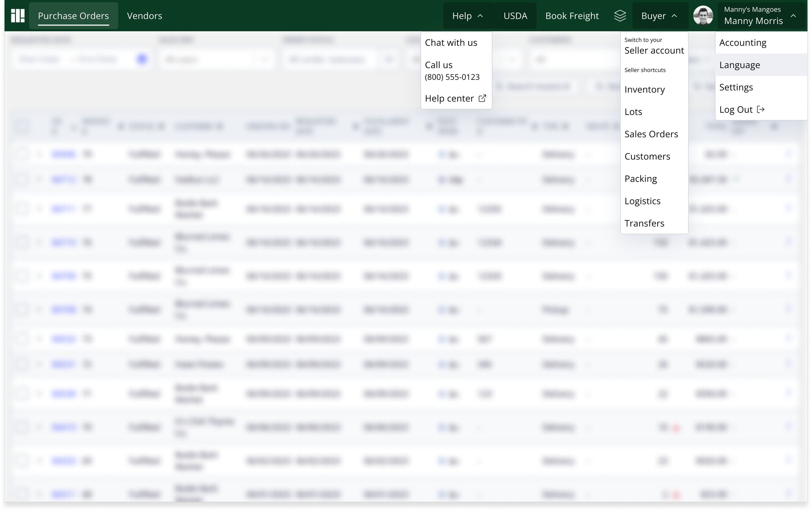Open the Transfers seller shortcut
The height and width of the screenshot is (511, 812).
644,223
